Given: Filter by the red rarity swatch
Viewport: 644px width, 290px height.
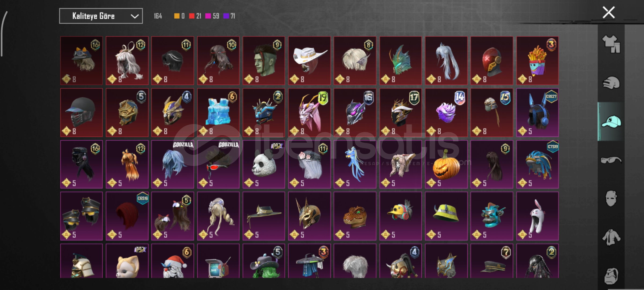Looking at the screenshot, I should (x=192, y=16).
